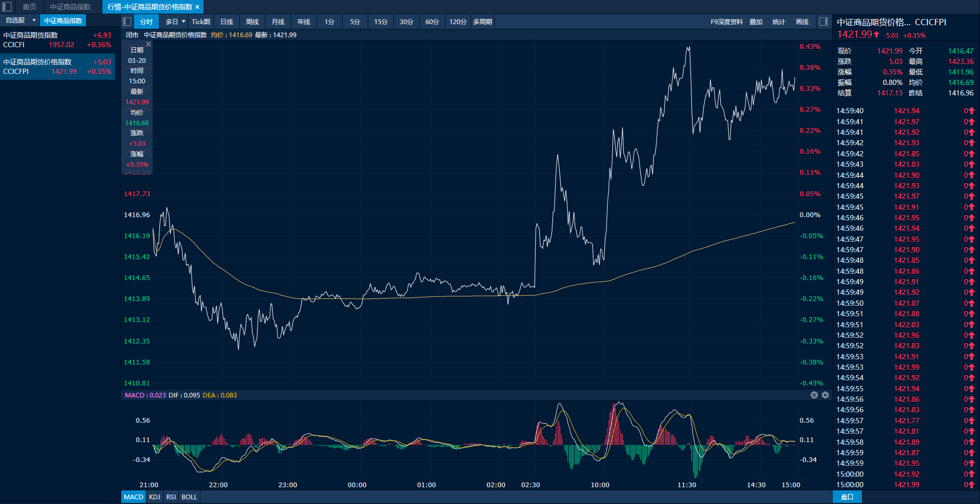980x504 pixels.
Task: Click the 14:59:40 tick row
Action: click(x=905, y=111)
